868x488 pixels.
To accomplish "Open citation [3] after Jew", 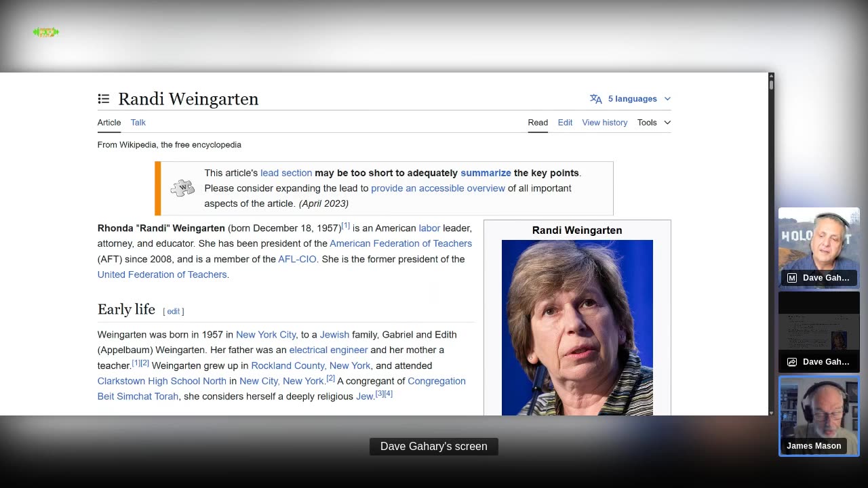I will [380, 394].
